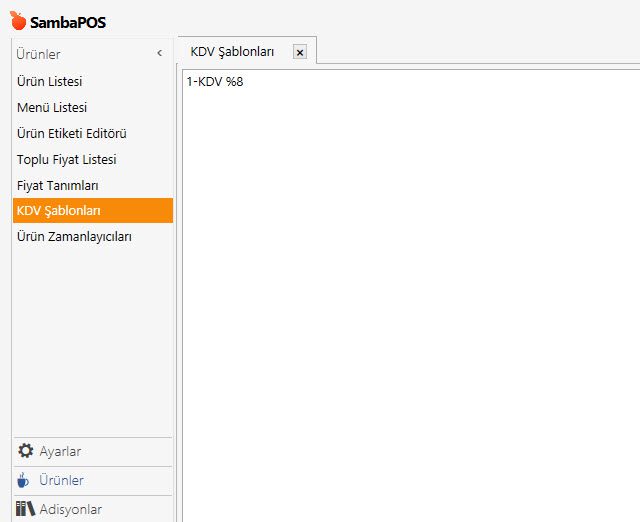The image size is (640, 522).
Task: Close the KDV Şablonları tab
Action: pos(299,52)
